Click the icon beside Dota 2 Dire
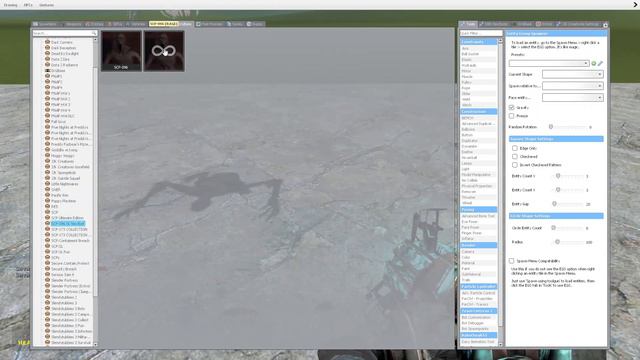This screenshot has width=640, height=360. (47, 59)
